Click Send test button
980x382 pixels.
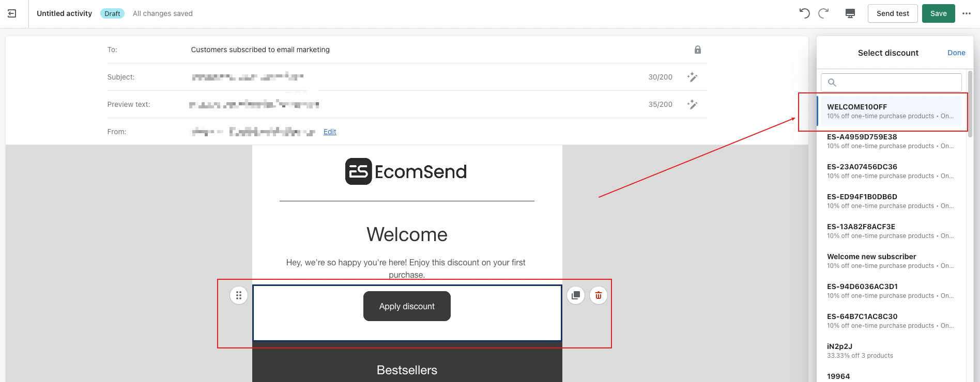(x=893, y=13)
